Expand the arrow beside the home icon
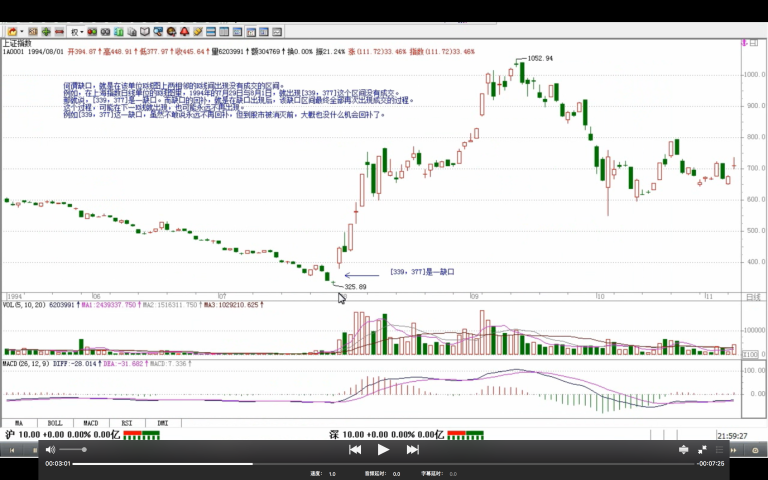 tap(22, 32)
